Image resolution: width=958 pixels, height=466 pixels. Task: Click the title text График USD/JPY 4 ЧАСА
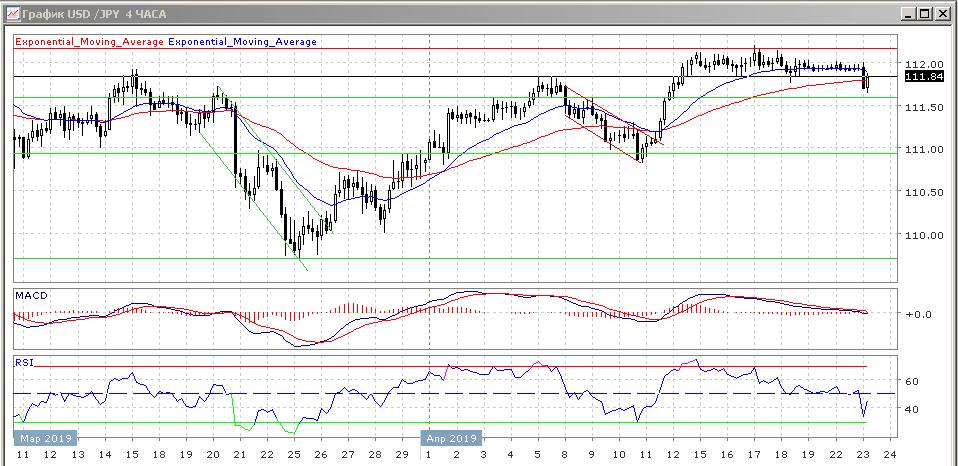pyautogui.click(x=87, y=13)
